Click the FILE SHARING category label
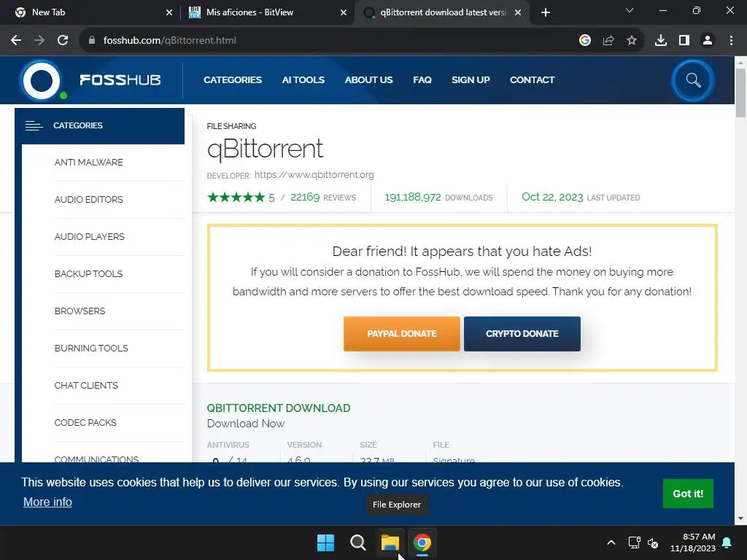Image resolution: width=747 pixels, height=560 pixels. click(x=231, y=126)
